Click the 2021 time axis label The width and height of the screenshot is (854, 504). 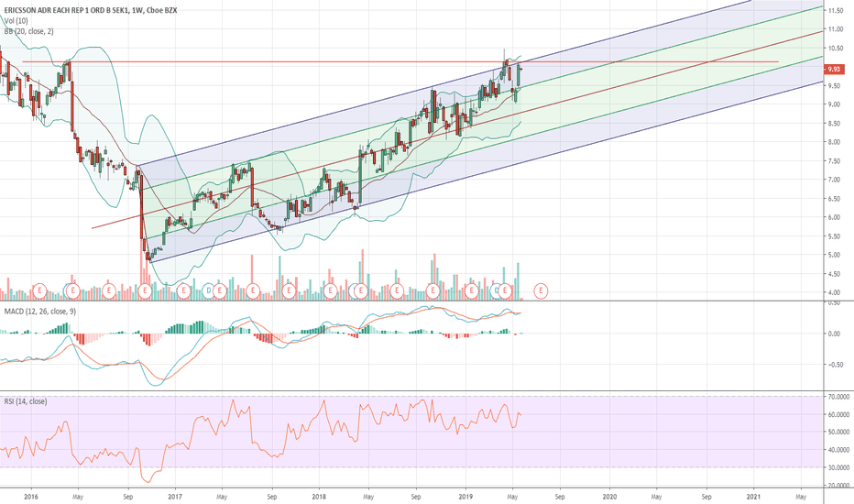(753, 497)
